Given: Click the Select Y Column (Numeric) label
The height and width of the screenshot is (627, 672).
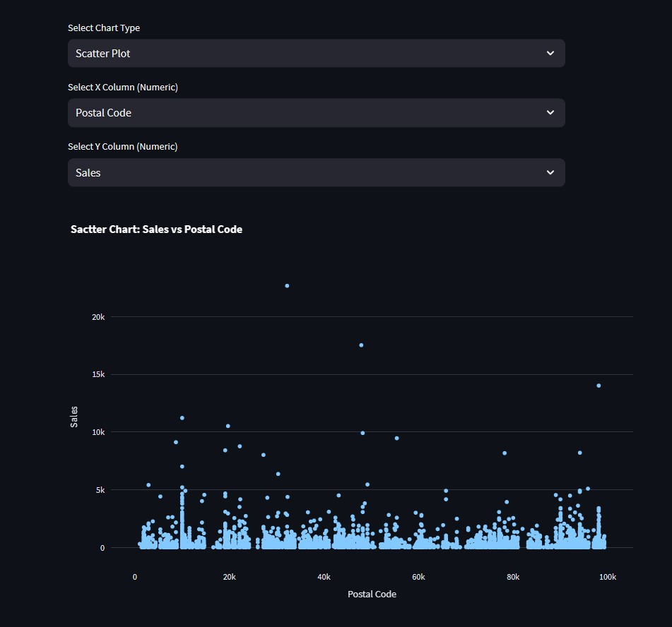Looking at the screenshot, I should pos(122,146).
